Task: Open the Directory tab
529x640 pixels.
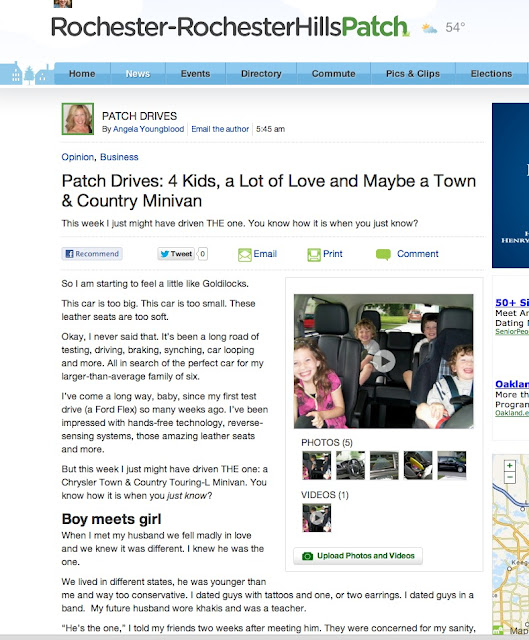Action: click(x=261, y=74)
